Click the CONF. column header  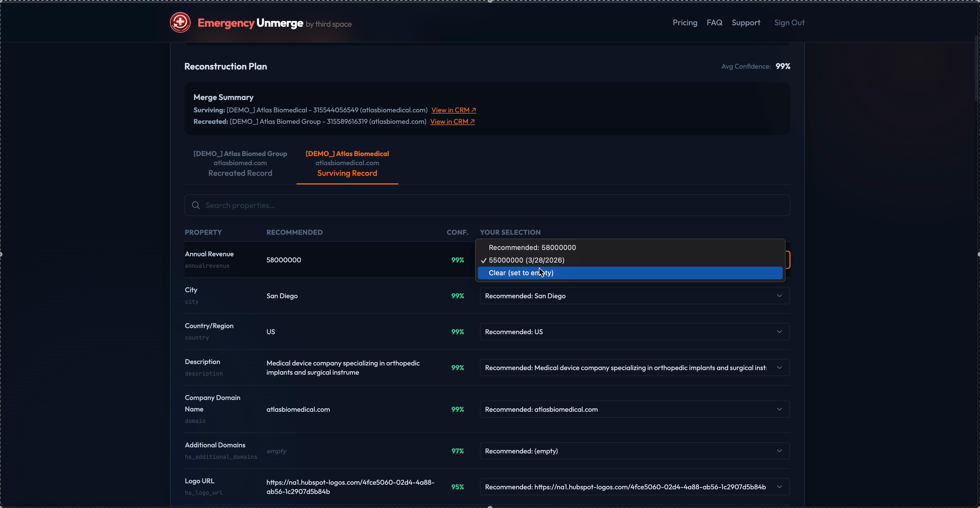pos(457,232)
